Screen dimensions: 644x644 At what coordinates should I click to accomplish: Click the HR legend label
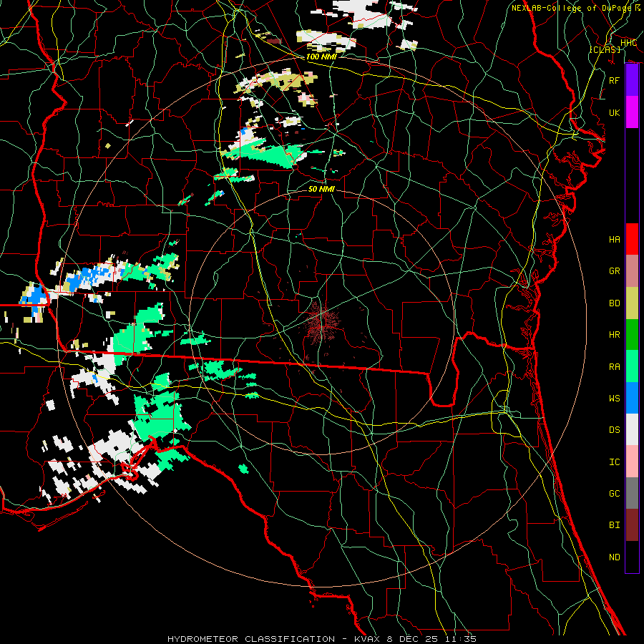click(615, 335)
